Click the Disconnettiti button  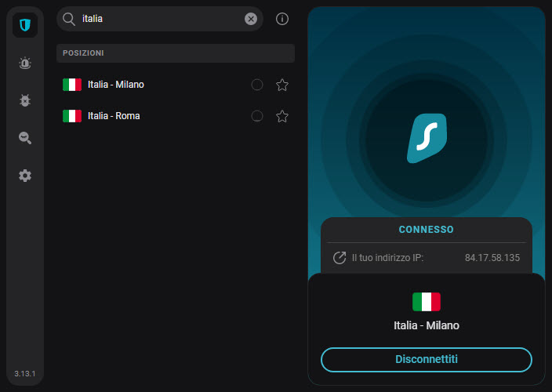point(427,359)
